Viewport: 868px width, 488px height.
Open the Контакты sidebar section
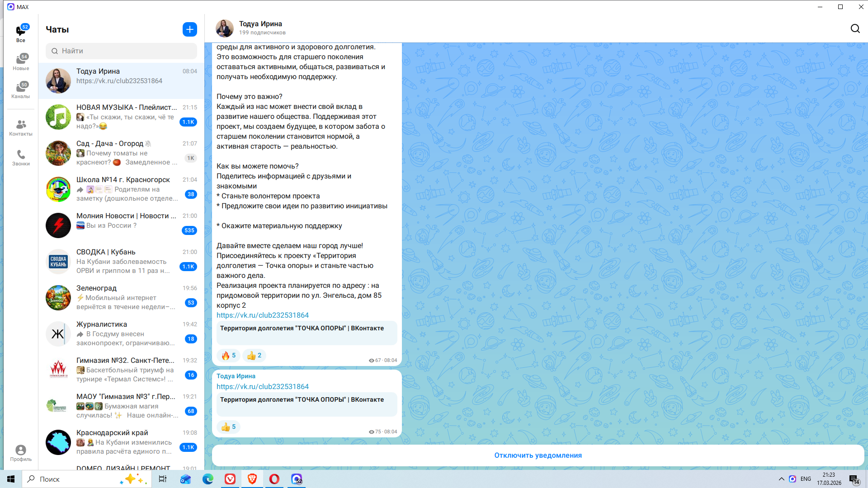click(x=21, y=128)
